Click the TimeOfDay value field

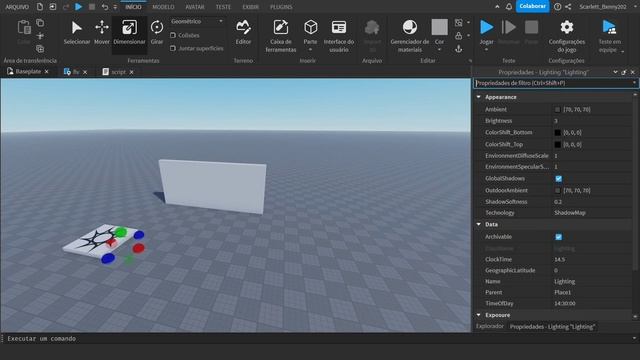pos(592,303)
